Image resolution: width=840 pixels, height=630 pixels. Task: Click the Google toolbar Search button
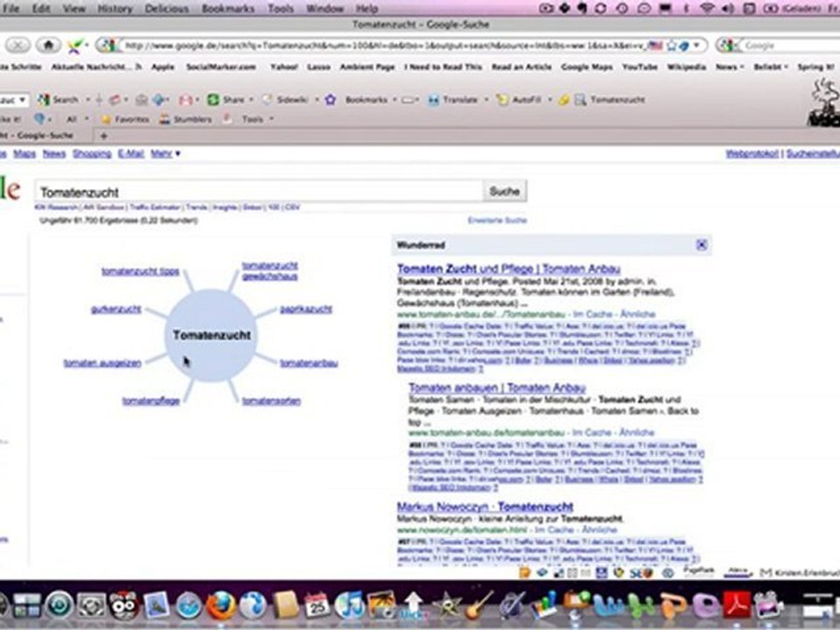[x=59, y=100]
